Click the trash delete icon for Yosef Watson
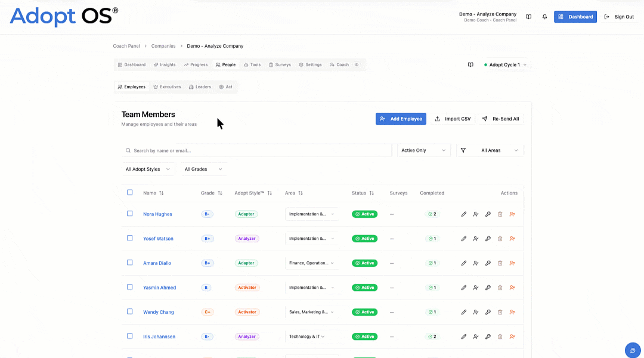 click(500, 239)
